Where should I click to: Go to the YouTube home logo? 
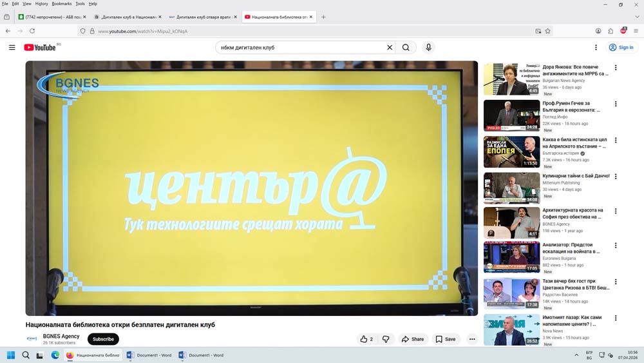[40, 48]
